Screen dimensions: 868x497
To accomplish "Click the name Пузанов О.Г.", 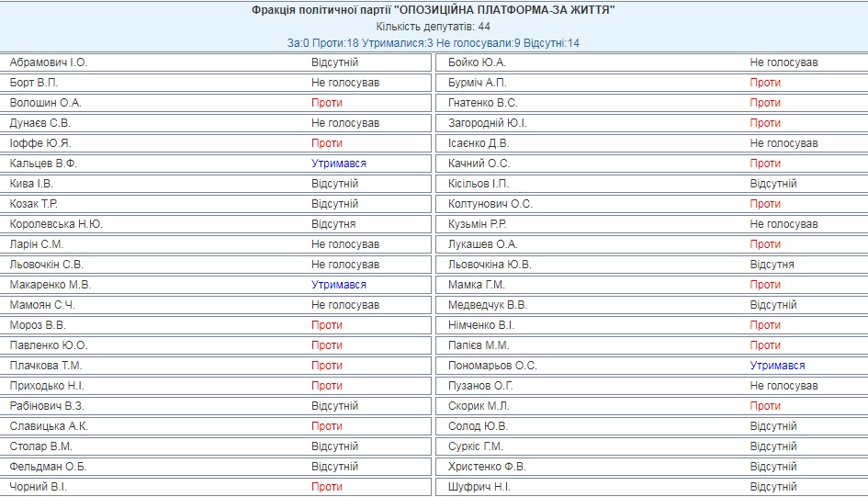I will click(x=480, y=386).
